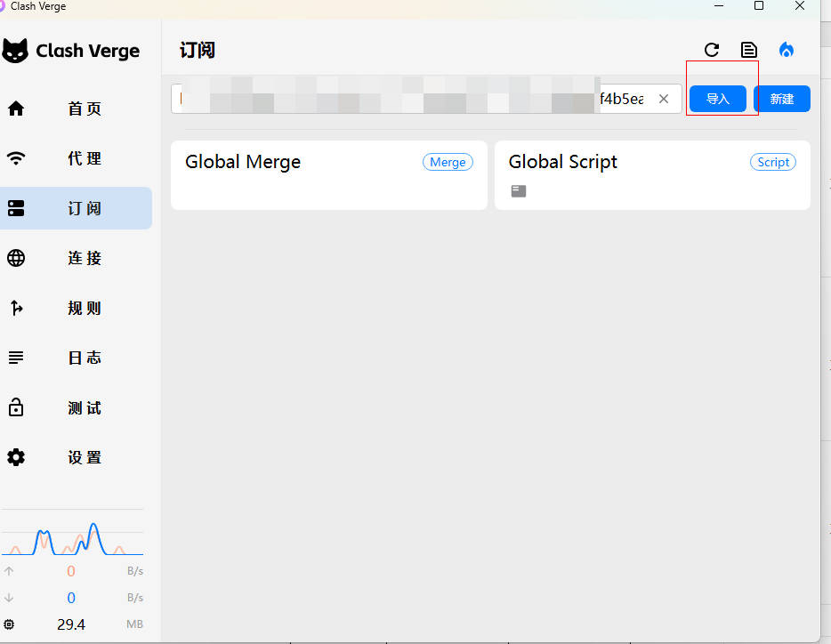Click the rules branch arrow icon

[x=16, y=308]
